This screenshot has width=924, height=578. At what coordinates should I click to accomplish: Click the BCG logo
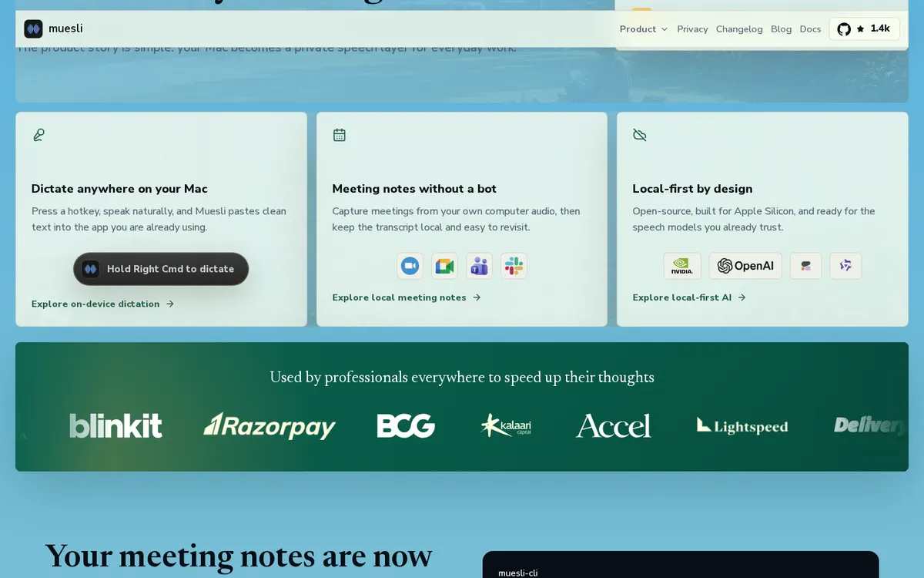click(x=406, y=425)
